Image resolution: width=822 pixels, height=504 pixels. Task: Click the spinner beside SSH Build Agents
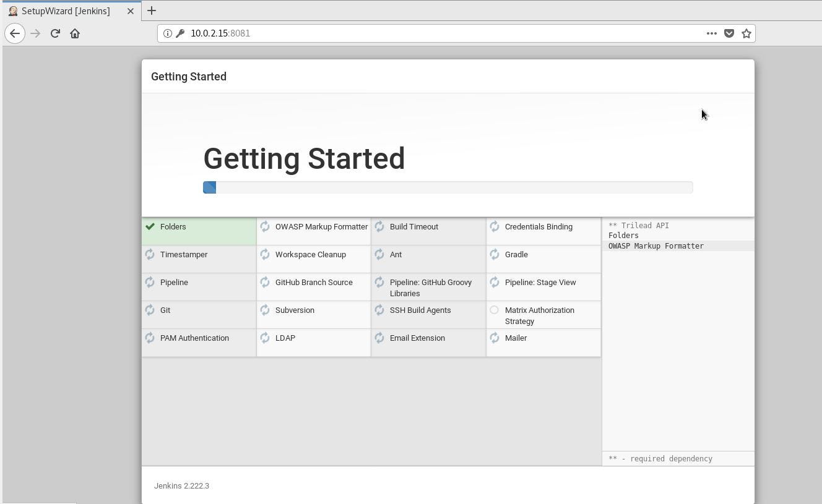coord(379,310)
